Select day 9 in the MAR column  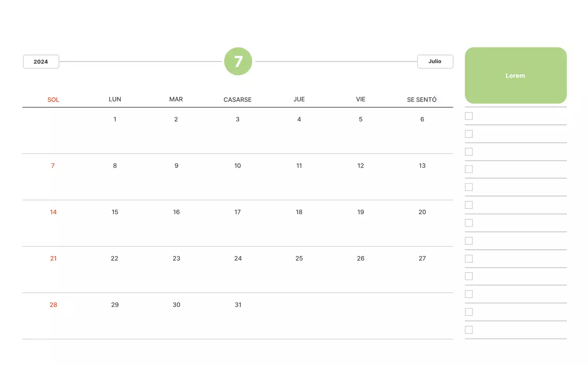(x=176, y=166)
